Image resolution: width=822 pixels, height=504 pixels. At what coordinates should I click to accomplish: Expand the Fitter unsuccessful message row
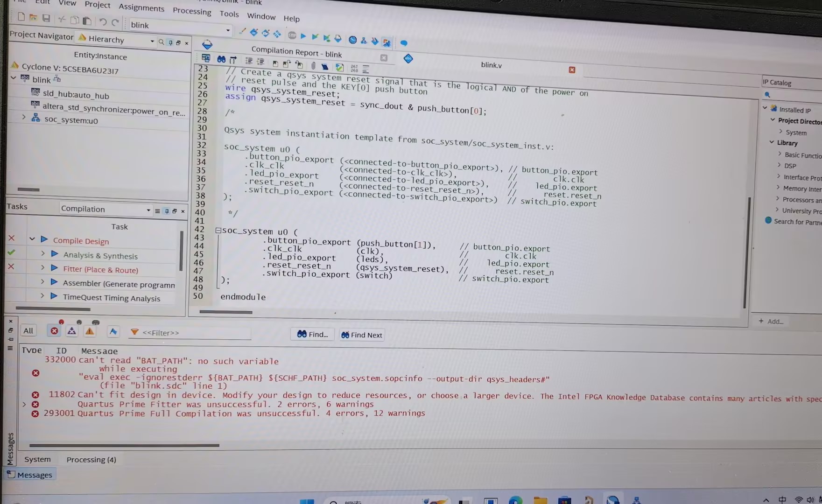click(24, 404)
